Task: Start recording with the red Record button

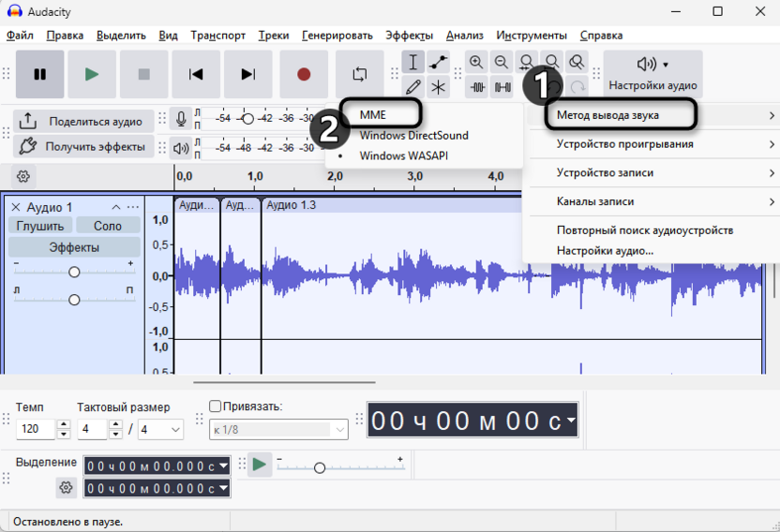Action: click(304, 75)
